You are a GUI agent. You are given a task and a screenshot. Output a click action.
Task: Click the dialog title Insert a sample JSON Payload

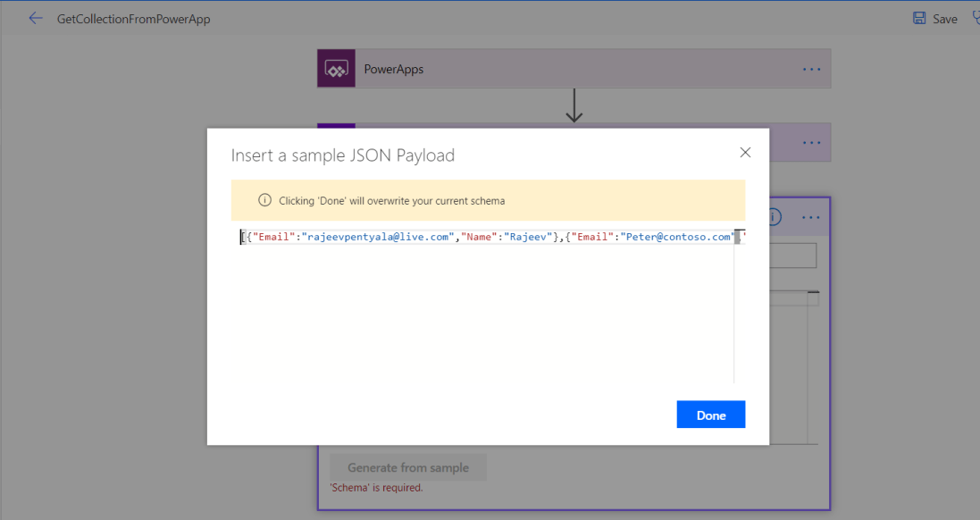343,155
